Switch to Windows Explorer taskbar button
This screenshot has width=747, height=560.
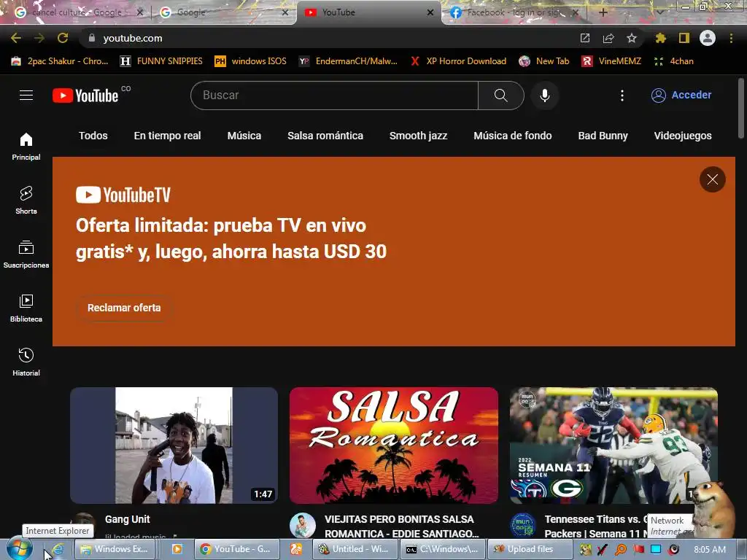(115, 549)
